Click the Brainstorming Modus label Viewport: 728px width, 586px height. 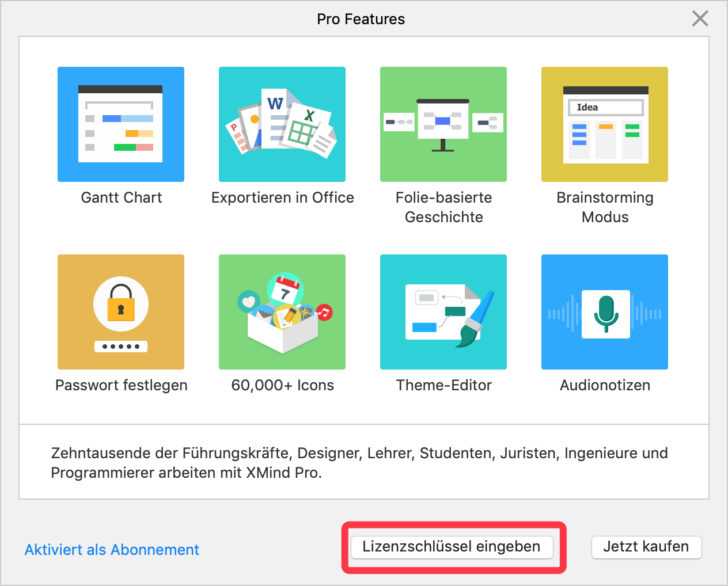[605, 207]
